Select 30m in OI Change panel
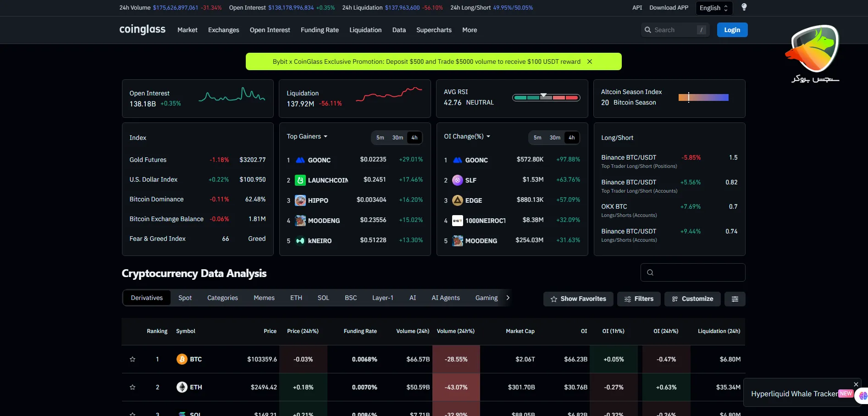868x416 pixels. coord(555,138)
